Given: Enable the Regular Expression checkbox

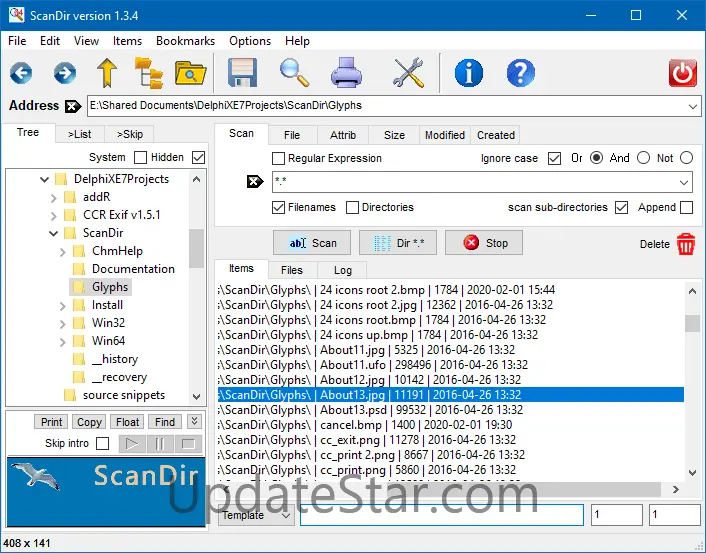Looking at the screenshot, I should [279, 158].
